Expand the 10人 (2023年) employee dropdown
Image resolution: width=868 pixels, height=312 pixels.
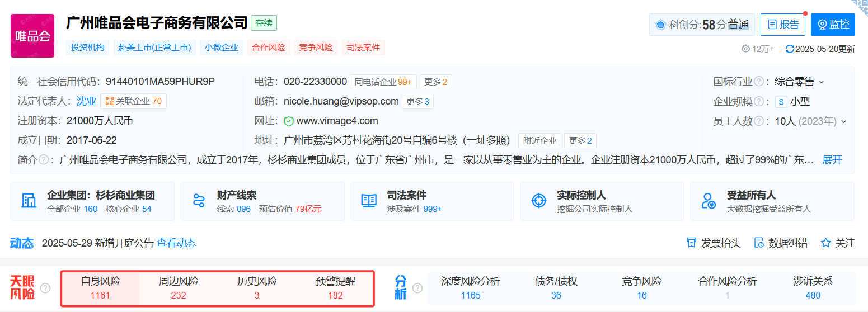[810, 121]
